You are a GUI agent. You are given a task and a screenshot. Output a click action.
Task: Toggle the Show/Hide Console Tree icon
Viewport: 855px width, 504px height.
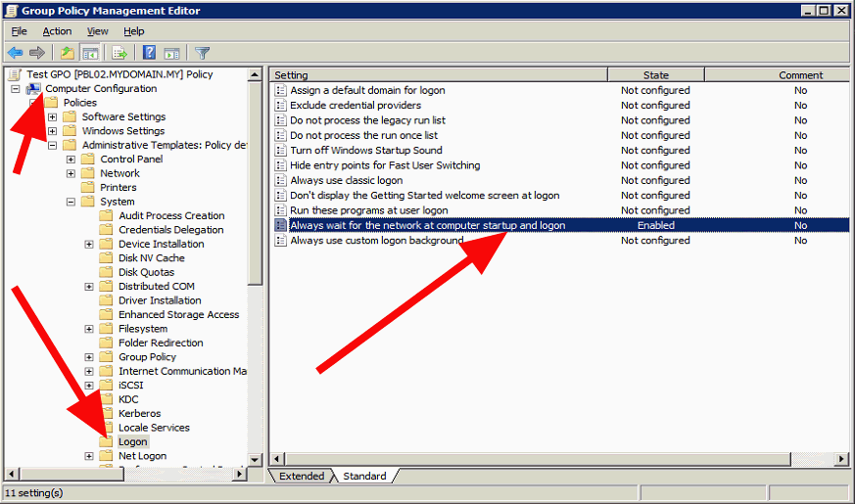click(89, 53)
